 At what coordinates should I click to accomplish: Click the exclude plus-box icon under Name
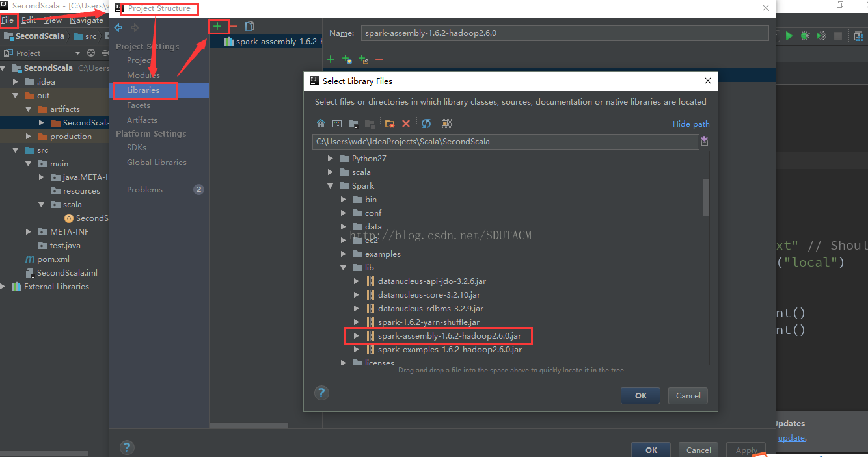[x=364, y=59]
